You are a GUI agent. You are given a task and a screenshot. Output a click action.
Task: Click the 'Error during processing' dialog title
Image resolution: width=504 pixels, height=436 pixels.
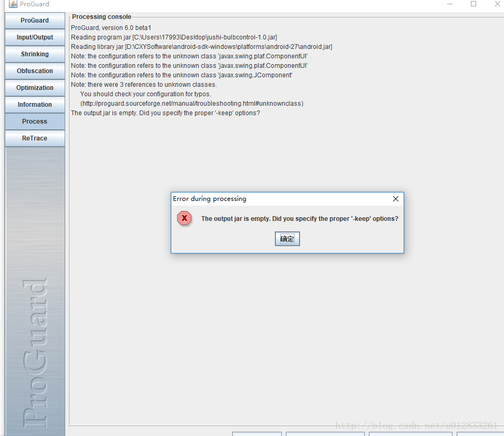210,199
